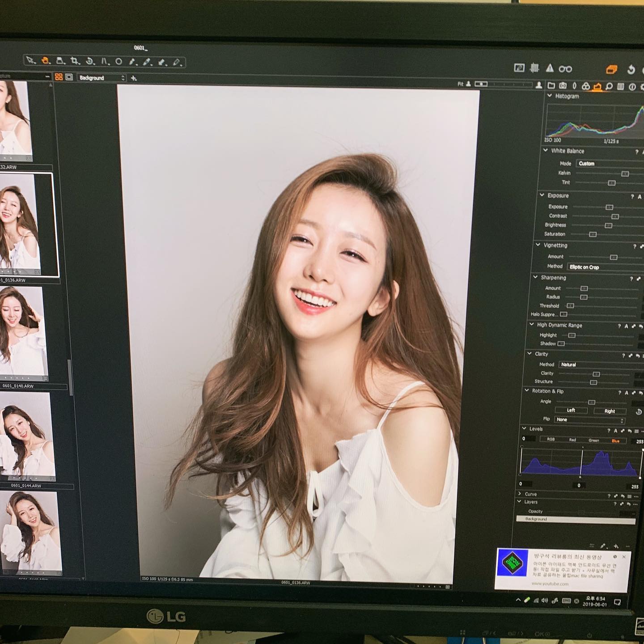This screenshot has height=644, width=644.
Task: Click the Kelvin slider handle
Action: click(625, 174)
